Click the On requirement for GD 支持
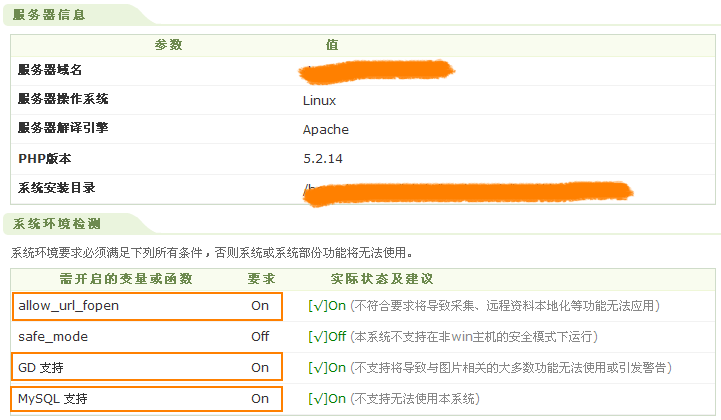 [260, 368]
